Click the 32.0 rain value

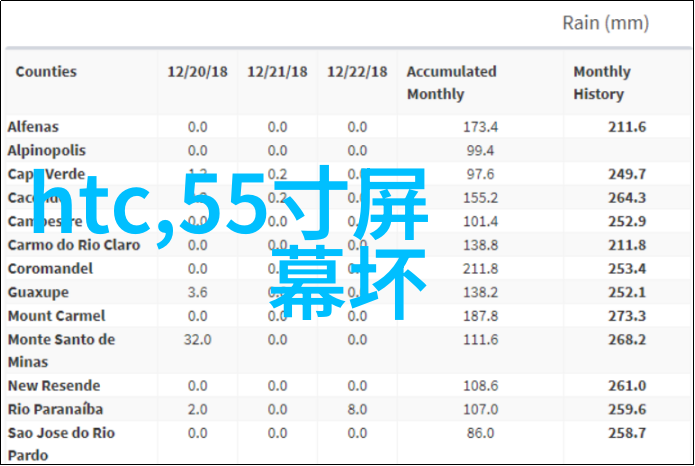197,340
